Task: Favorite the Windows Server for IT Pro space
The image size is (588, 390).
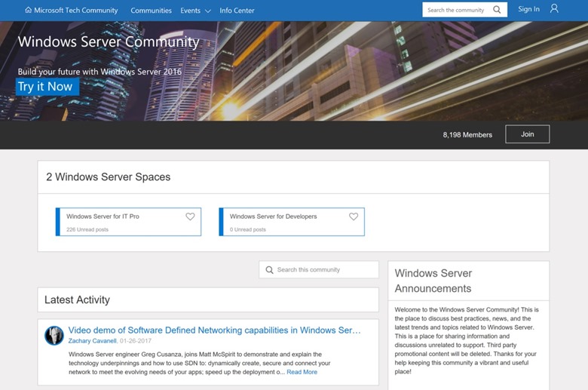Action: point(190,216)
